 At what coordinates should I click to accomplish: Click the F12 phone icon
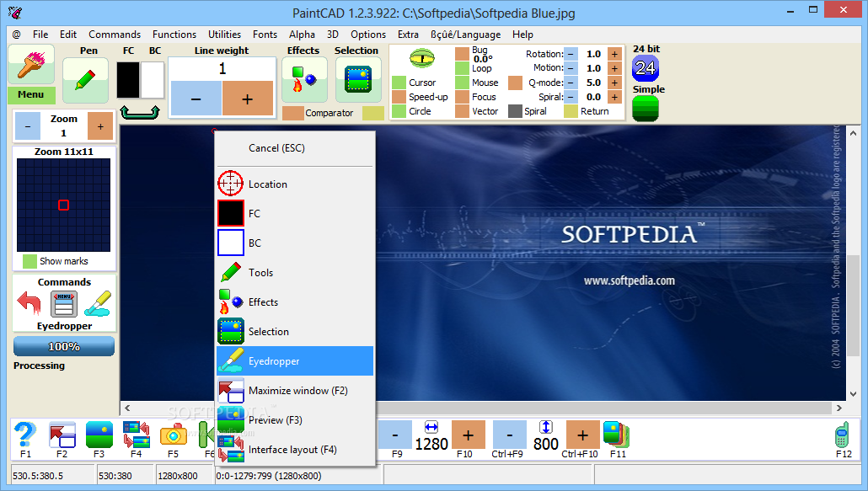(x=842, y=435)
